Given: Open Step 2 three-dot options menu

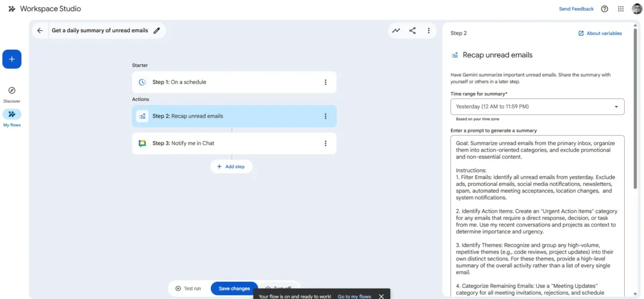Looking at the screenshot, I should tap(325, 116).
